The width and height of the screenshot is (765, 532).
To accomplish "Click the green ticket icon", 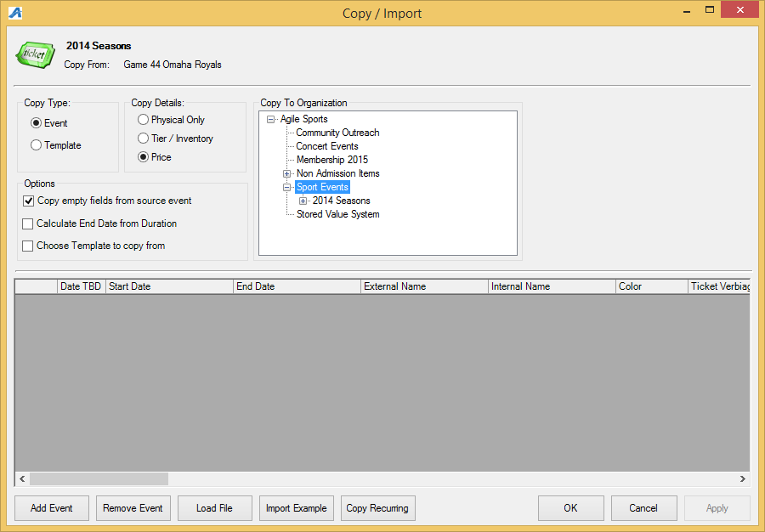I will tap(35, 54).
